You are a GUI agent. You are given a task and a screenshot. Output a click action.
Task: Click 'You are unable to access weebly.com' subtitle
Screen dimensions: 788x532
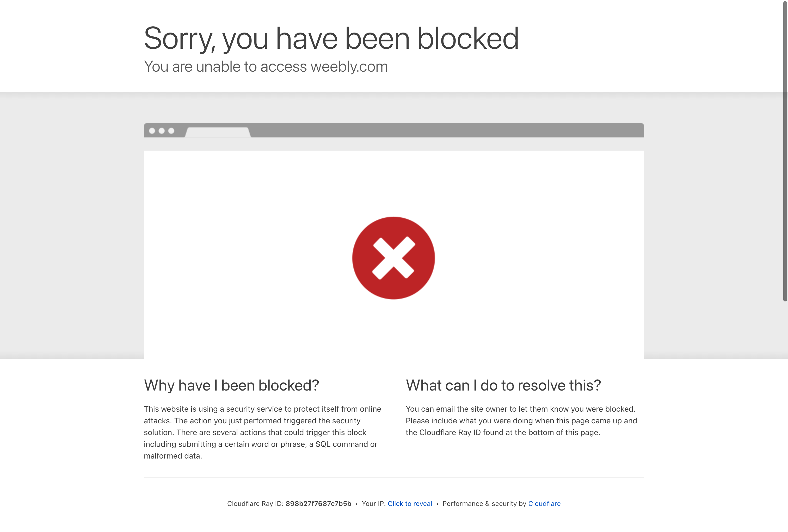pos(266,66)
